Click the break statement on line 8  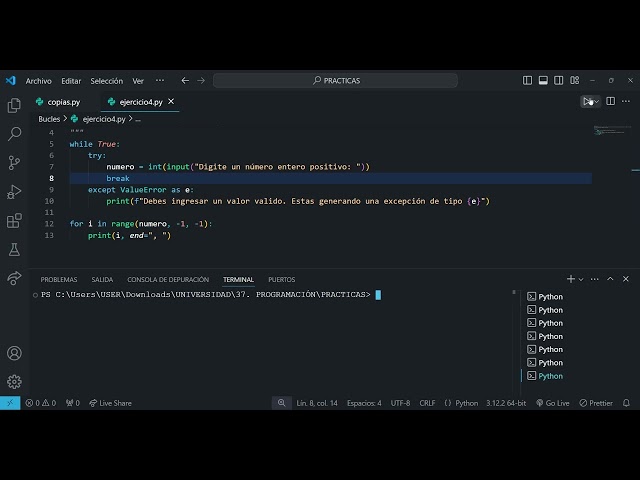pyautogui.click(x=118, y=178)
